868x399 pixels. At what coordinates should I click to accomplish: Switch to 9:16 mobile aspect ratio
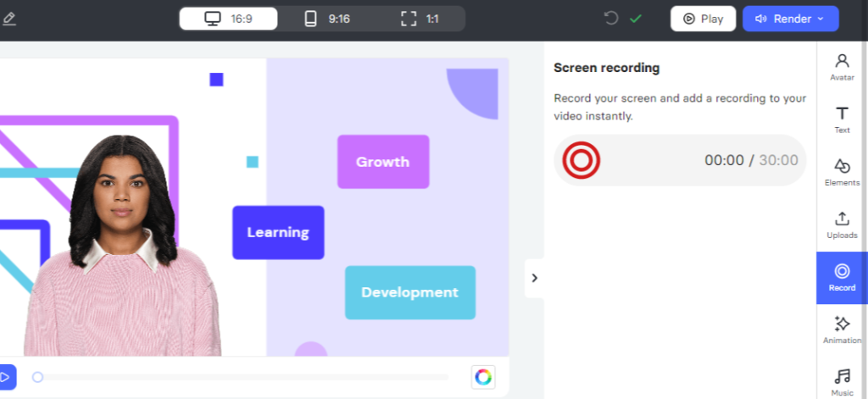point(327,19)
